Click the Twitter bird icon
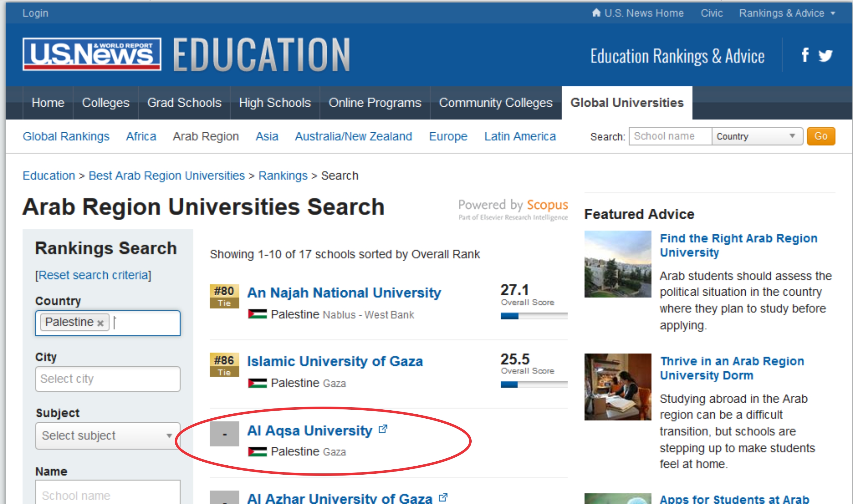Screen dimensions: 853x504 [825, 55]
